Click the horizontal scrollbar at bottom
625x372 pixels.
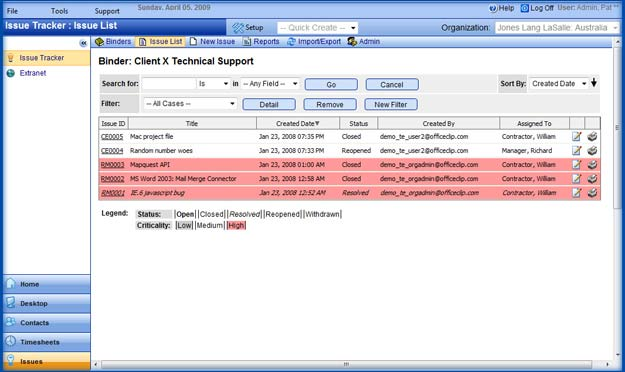pos(346,364)
